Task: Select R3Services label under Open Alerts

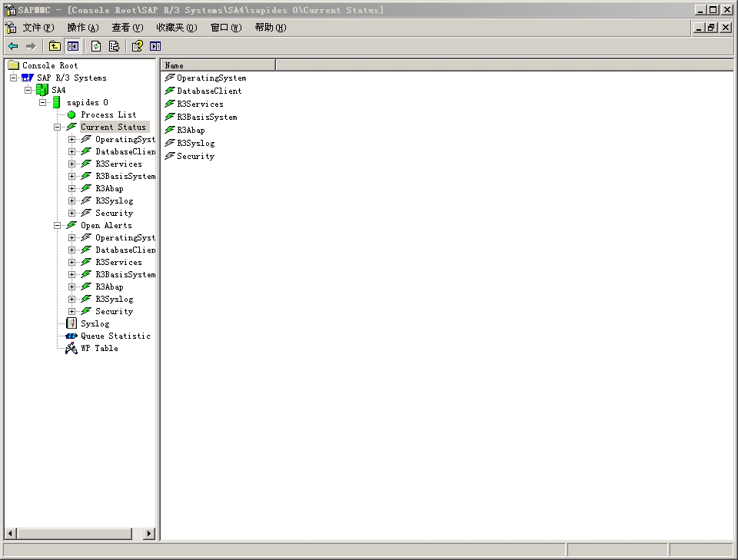Action: pos(118,262)
